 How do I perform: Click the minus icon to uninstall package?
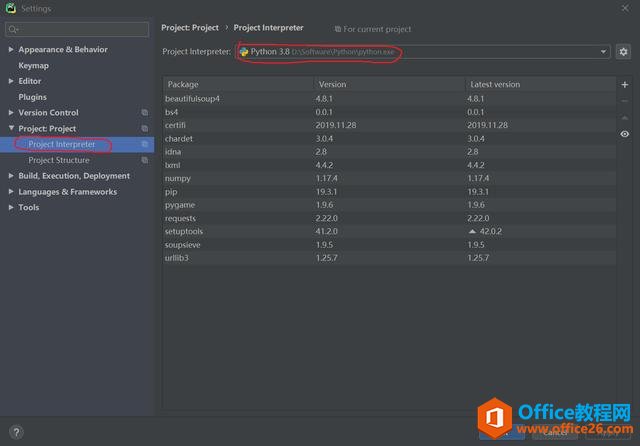[624, 101]
